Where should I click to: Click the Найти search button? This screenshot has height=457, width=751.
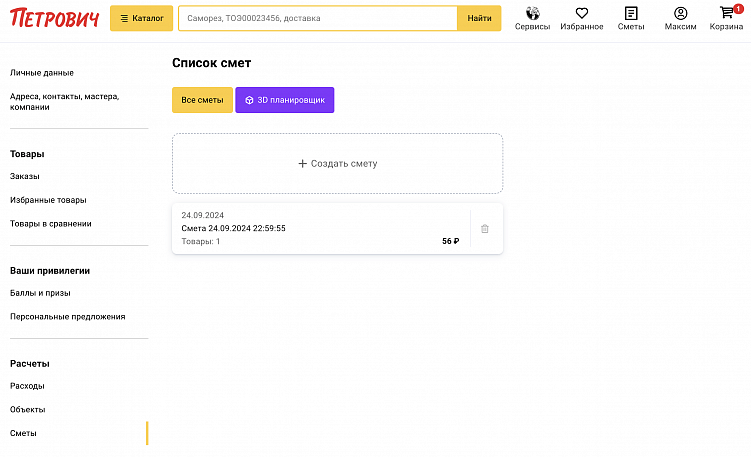click(x=479, y=18)
